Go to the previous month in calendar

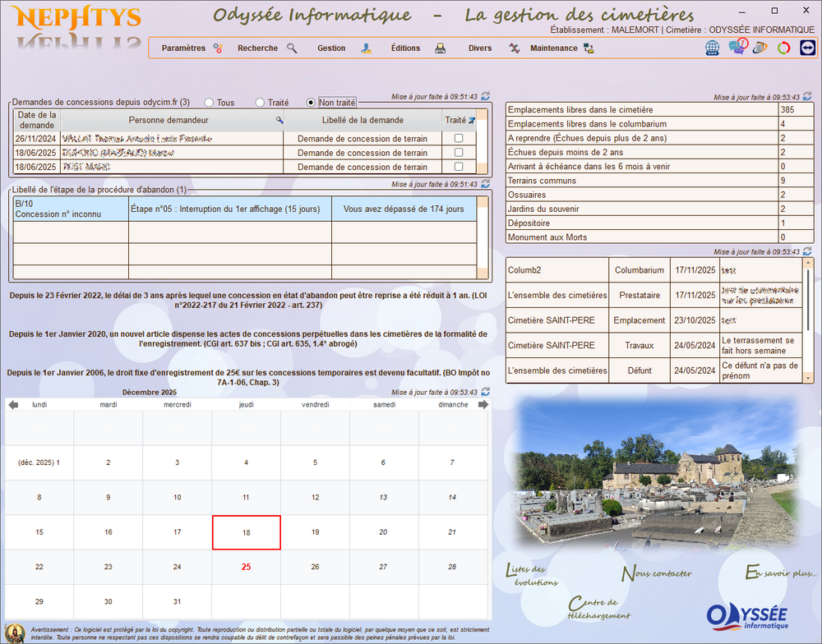12,404
